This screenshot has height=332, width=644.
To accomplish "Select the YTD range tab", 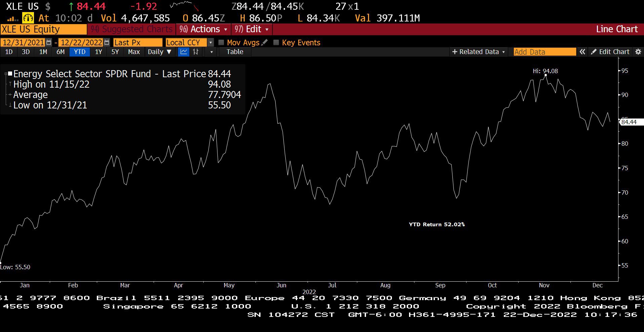I will [x=80, y=52].
